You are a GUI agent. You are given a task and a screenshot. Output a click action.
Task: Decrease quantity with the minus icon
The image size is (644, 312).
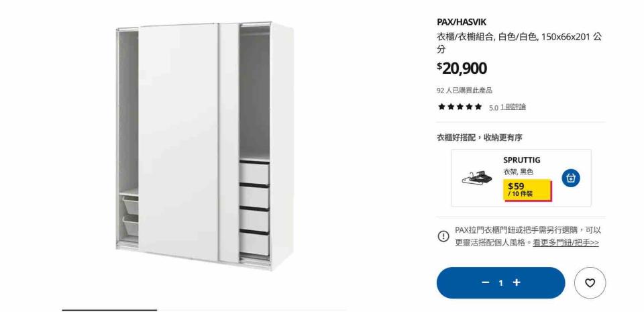(486, 282)
